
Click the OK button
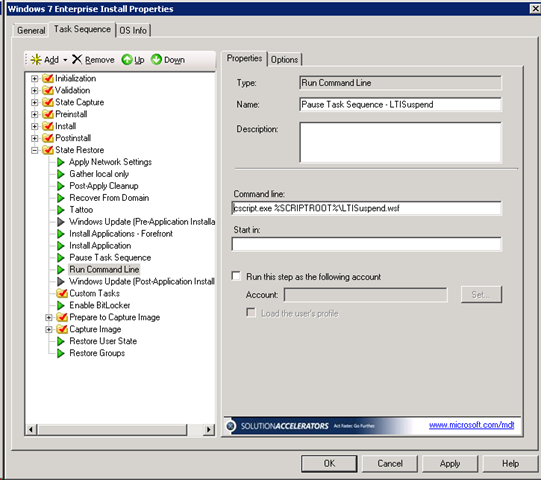click(x=329, y=463)
